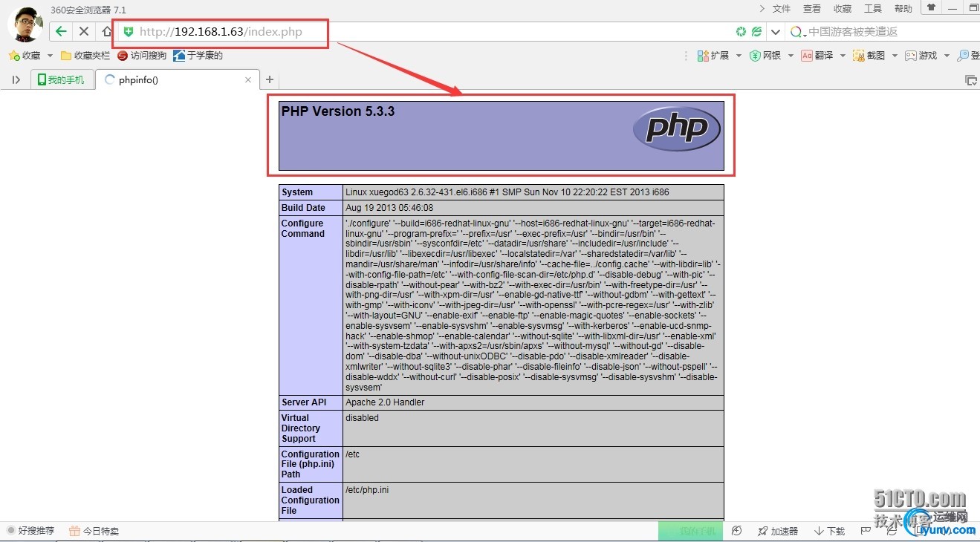The width and height of the screenshot is (980, 542).
Task: Click the green refresh-circle icon in address bar
Action: pos(741,32)
